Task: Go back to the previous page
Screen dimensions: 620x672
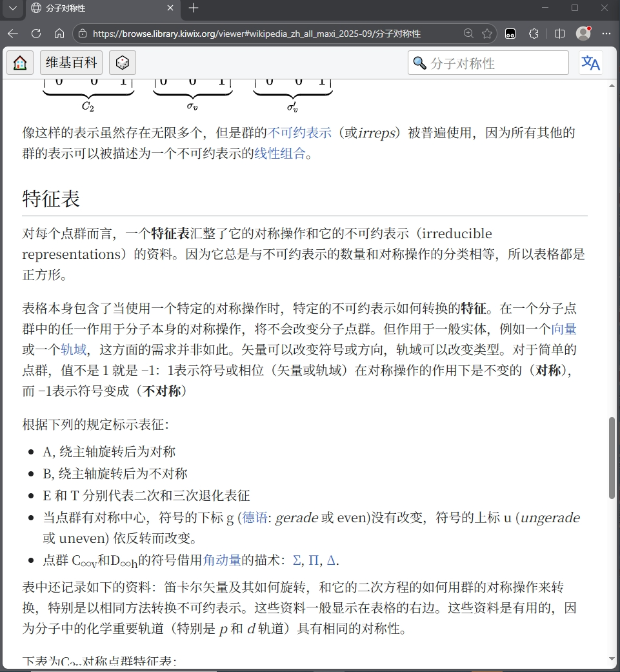Action: 13,34
